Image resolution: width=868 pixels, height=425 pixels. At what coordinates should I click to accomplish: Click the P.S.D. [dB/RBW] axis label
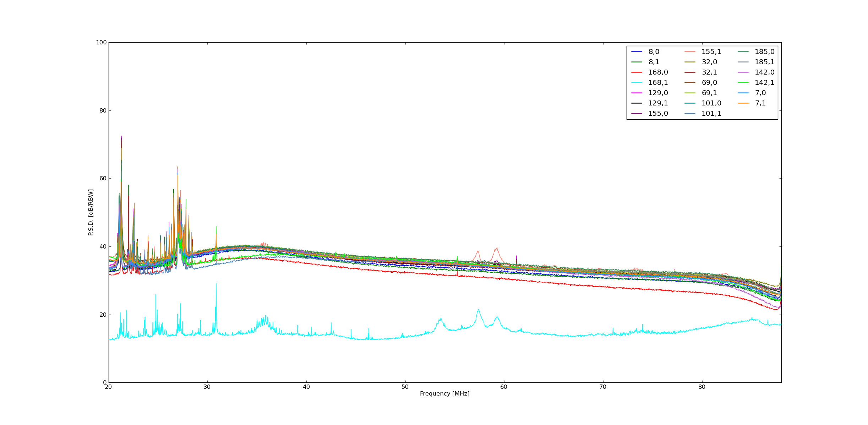(x=91, y=212)
